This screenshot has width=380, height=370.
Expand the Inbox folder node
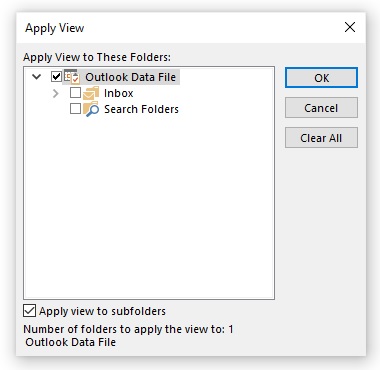pyautogui.click(x=56, y=93)
